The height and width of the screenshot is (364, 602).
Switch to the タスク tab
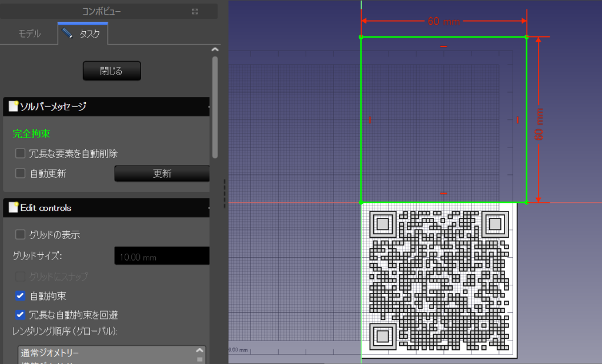coord(82,33)
